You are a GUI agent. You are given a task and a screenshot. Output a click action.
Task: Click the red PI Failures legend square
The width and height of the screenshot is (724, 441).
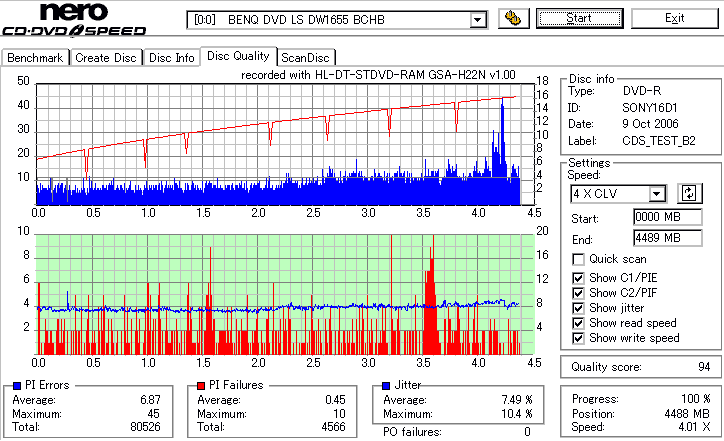coord(201,385)
